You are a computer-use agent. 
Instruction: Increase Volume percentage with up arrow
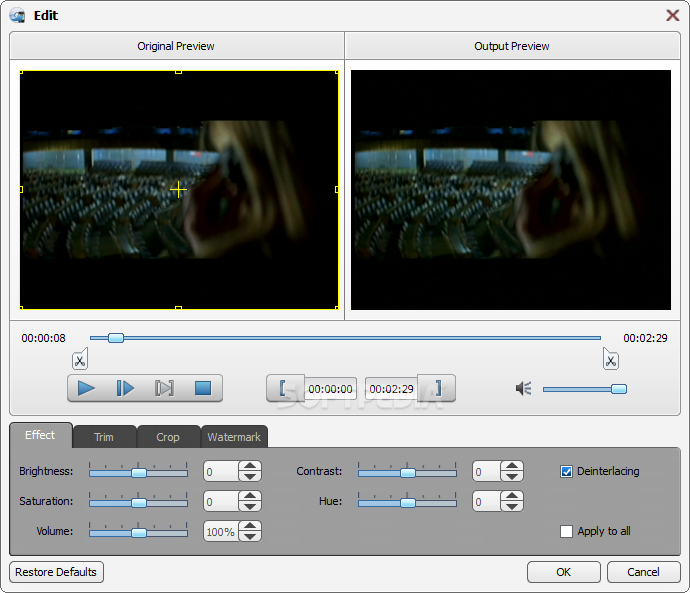coord(250,526)
